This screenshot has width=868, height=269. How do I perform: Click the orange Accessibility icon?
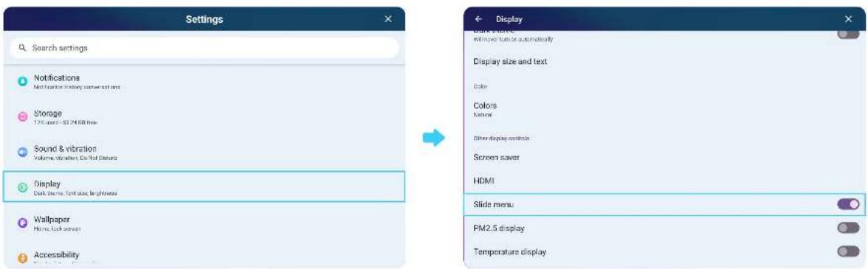coord(23,257)
